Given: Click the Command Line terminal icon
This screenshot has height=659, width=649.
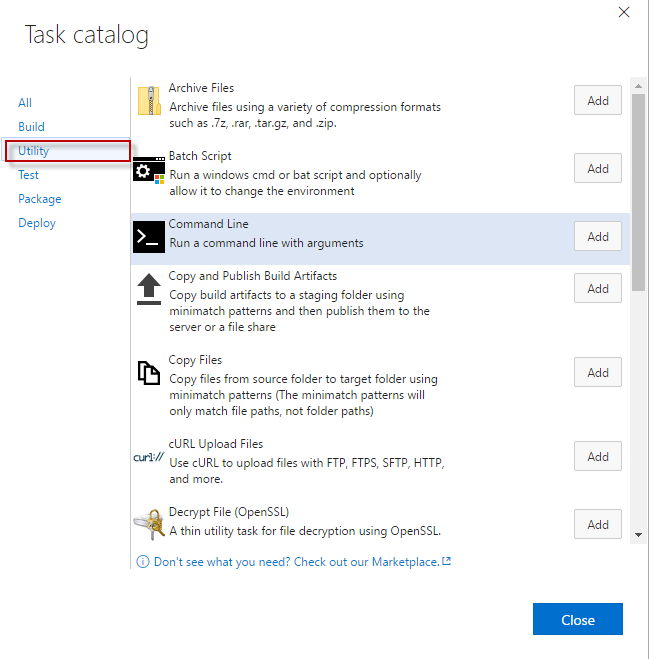Looking at the screenshot, I should tap(149, 237).
